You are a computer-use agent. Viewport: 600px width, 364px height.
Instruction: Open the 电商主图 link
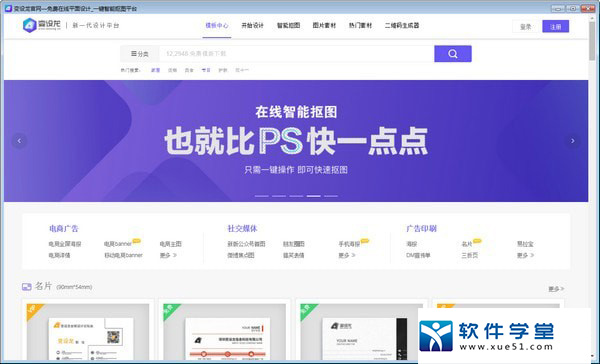pyautogui.click(x=171, y=244)
